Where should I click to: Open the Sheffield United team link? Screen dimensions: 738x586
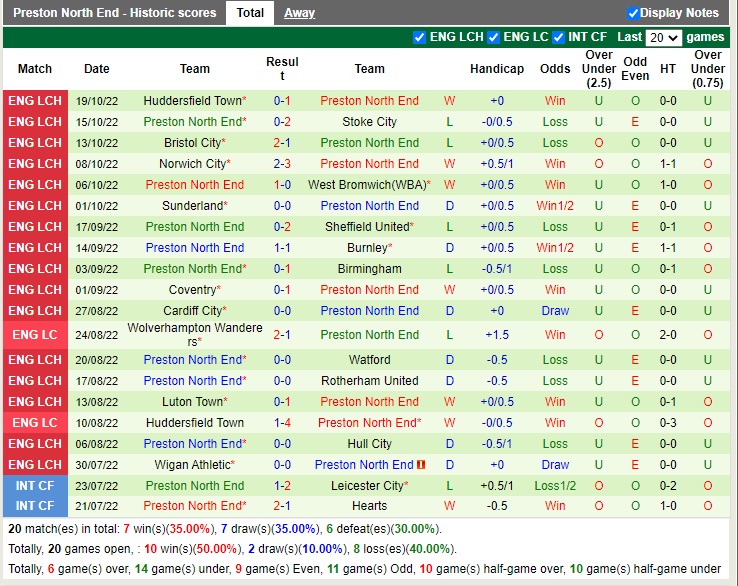click(366, 227)
